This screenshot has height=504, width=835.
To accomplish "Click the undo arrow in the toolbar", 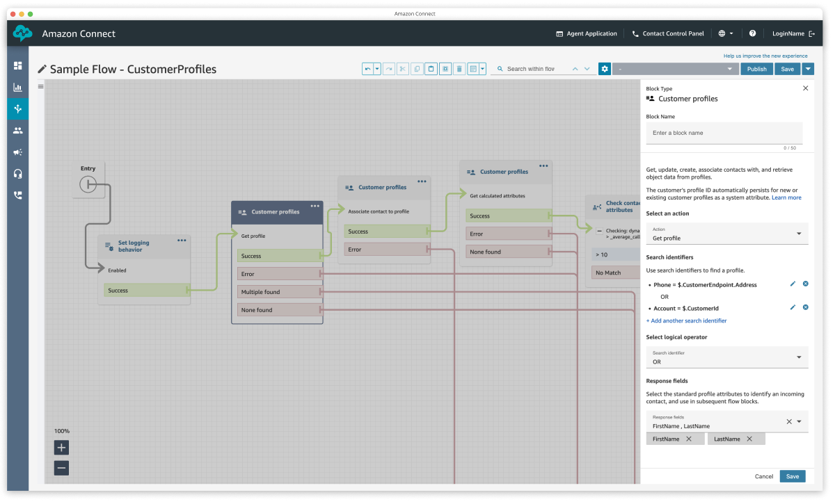I will (x=367, y=69).
